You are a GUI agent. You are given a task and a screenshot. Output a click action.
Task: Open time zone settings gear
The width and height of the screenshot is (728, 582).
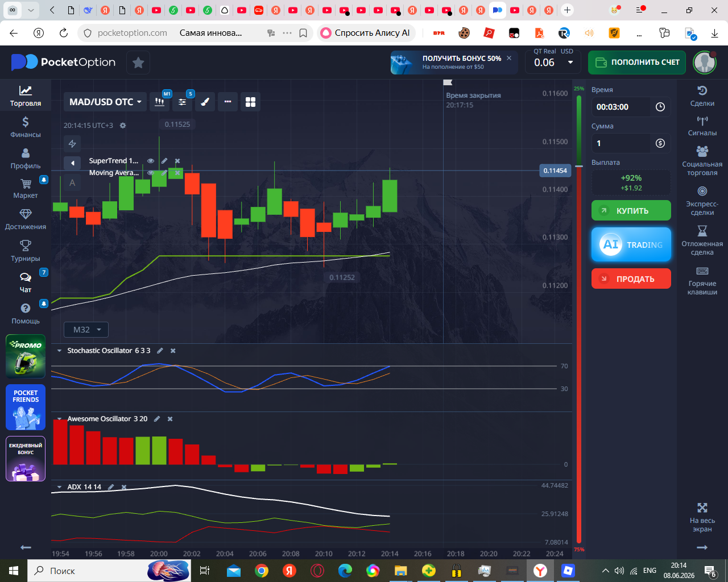123,126
